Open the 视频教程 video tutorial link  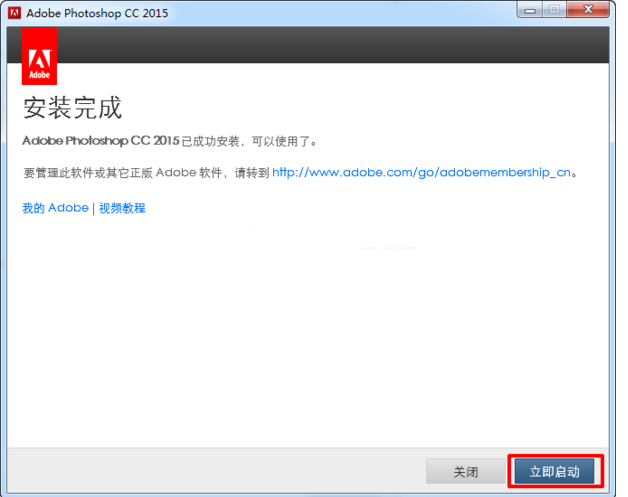tap(122, 208)
